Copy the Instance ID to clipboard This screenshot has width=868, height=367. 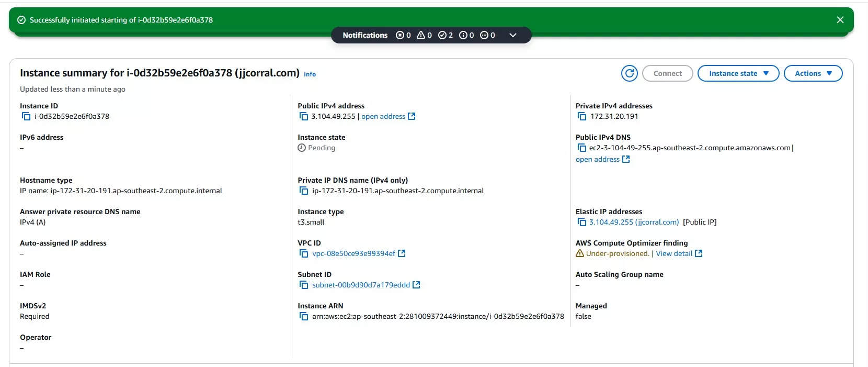(26, 117)
